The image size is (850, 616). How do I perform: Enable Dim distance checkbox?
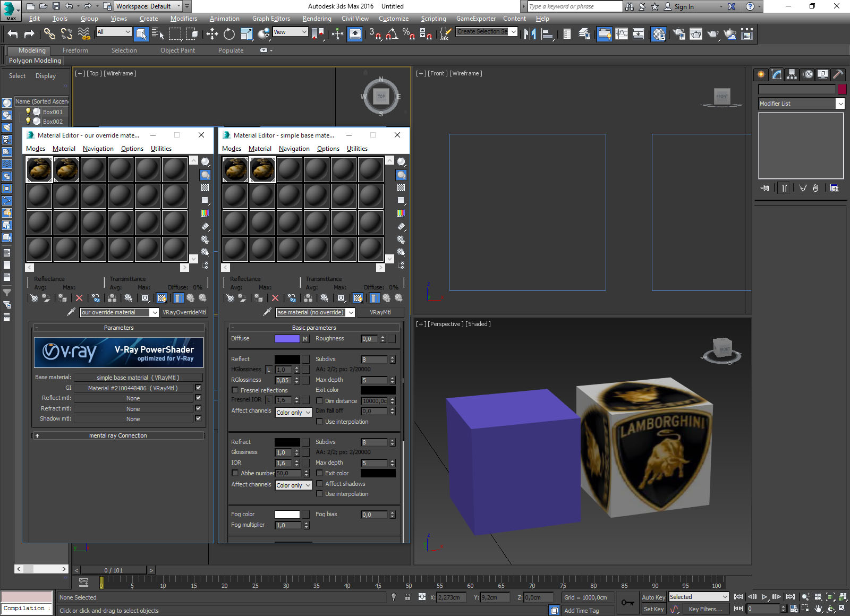[x=319, y=401]
